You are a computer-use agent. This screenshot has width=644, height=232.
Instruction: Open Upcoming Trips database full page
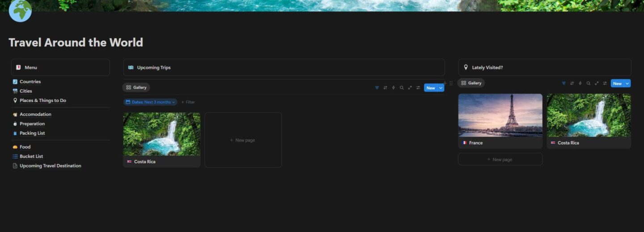coord(410,88)
